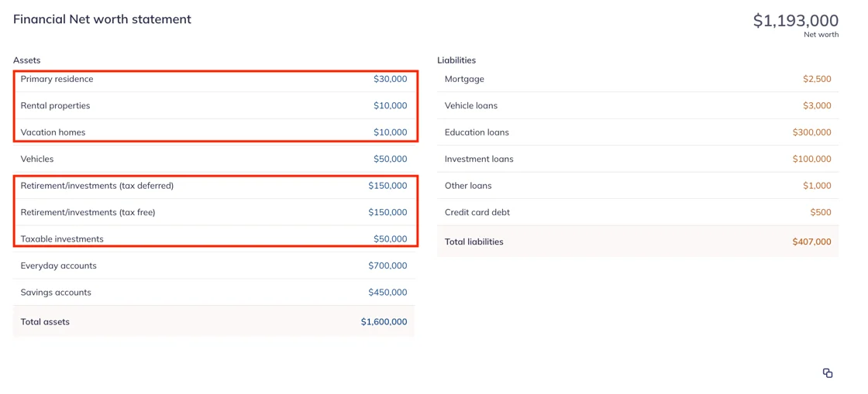The image size is (868, 394).
Task: Select Retirement/investments (tax deferred) row
Action: coord(214,186)
